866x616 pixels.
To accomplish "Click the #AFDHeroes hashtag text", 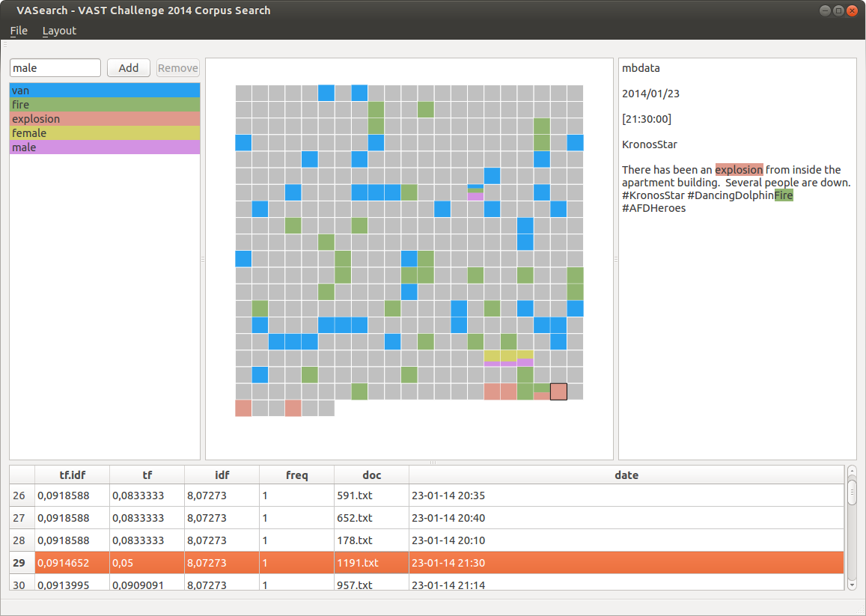I will (x=654, y=208).
